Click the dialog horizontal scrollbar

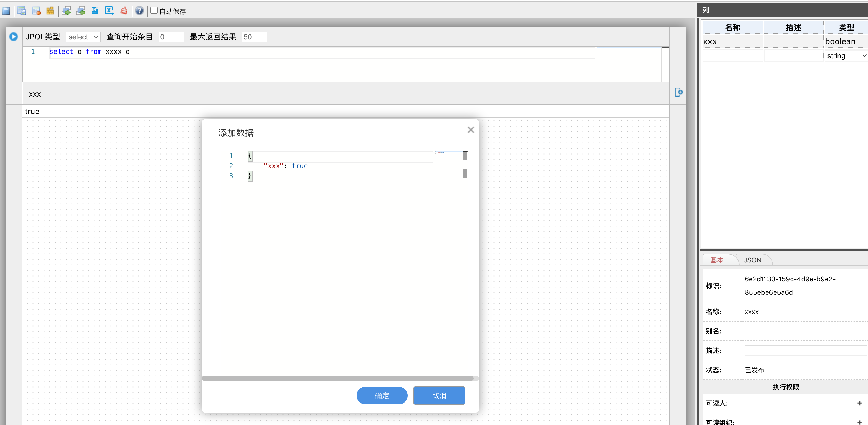[337, 378]
